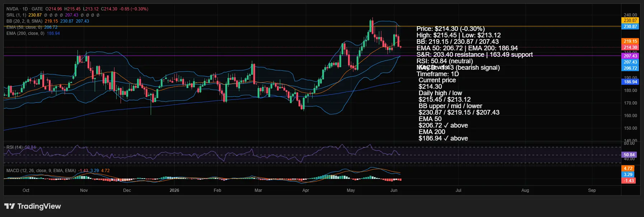Click the orange 230.87 price axis tag
Viewport: 644px width, 217px height.
pos(630,20)
